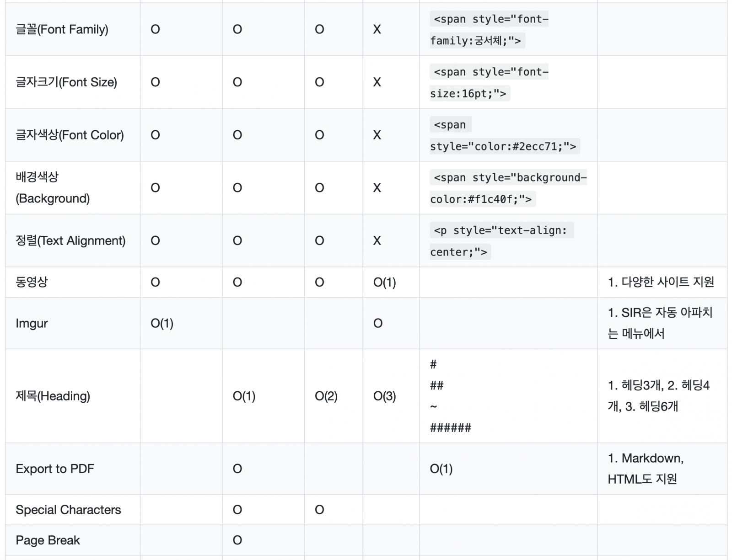This screenshot has height=560, width=732.
Task: Click the font-size:16pt code snippet
Action: click(489, 82)
